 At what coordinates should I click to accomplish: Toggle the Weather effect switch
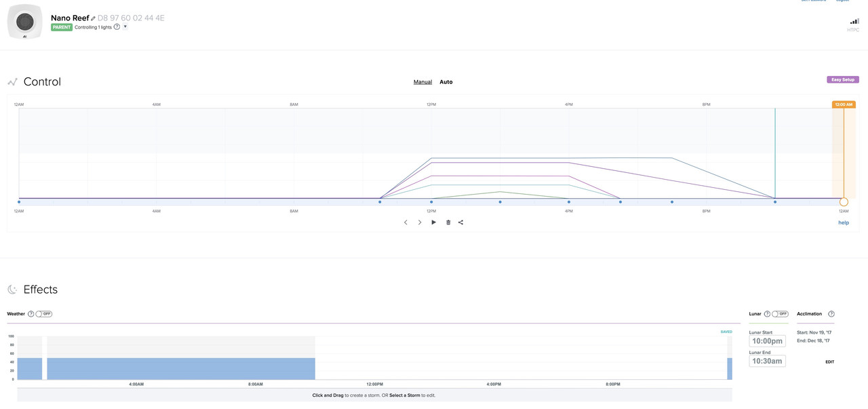pyautogui.click(x=44, y=314)
